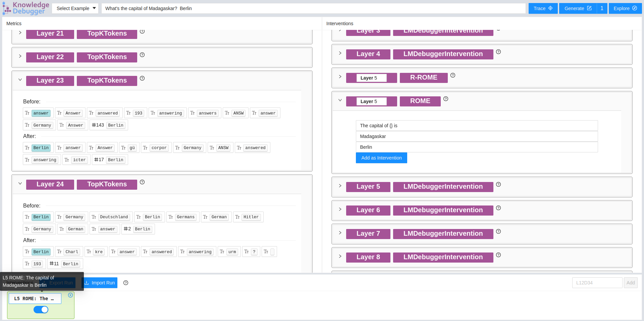Collapse the Layer 23 metrics row
Image resolution: width=644 pixels, height=321 pixels.
[x=20, y=80]
